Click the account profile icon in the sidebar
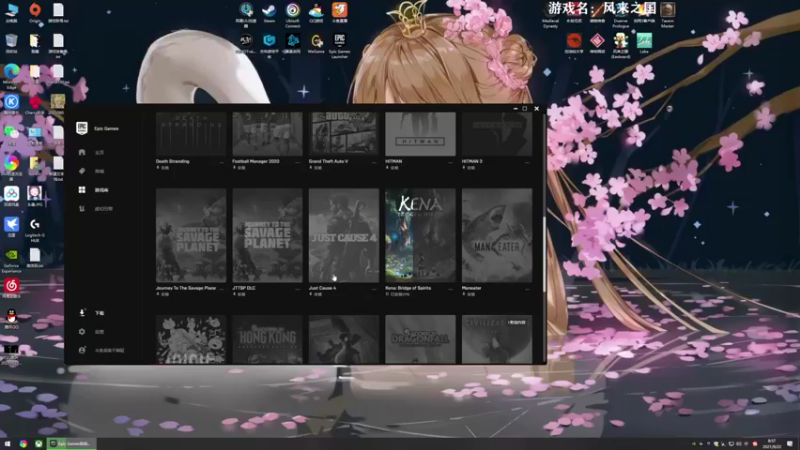800x450 pixels. click(x=82, y=351)
